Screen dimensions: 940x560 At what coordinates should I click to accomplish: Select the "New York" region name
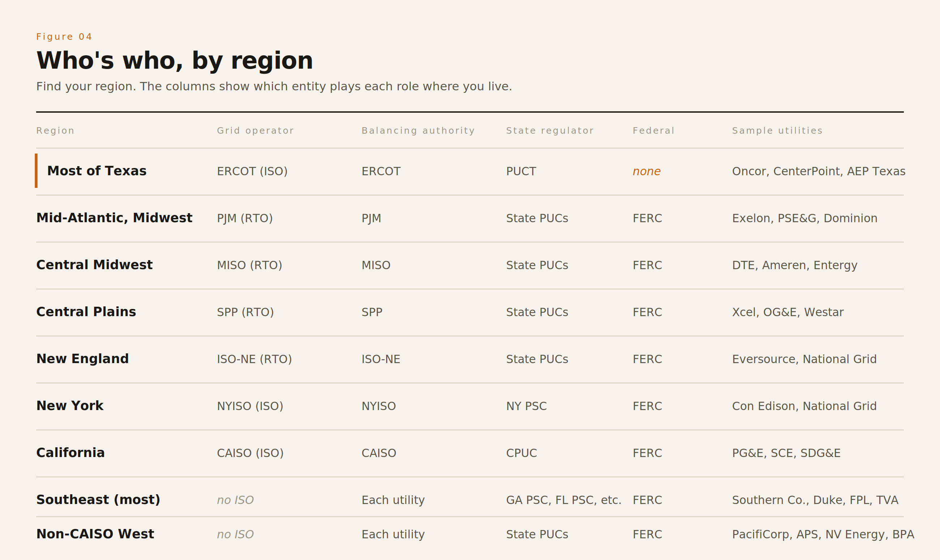tap(70, 406)
